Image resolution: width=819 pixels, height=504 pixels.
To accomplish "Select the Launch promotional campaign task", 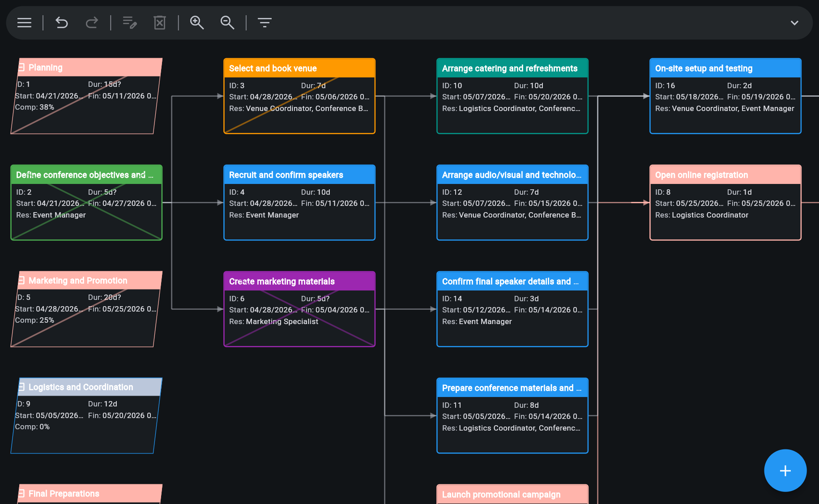I will [512, 494].
